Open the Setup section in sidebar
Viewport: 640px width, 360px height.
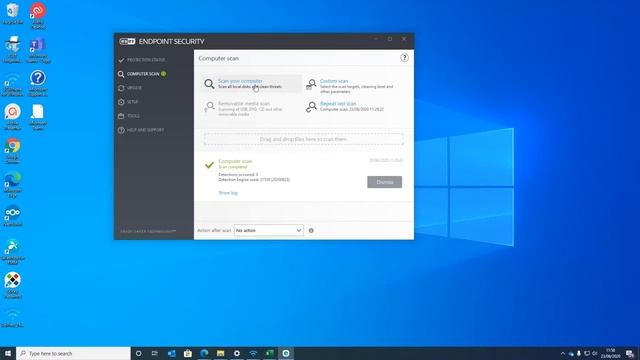click(x=128, y=102)
